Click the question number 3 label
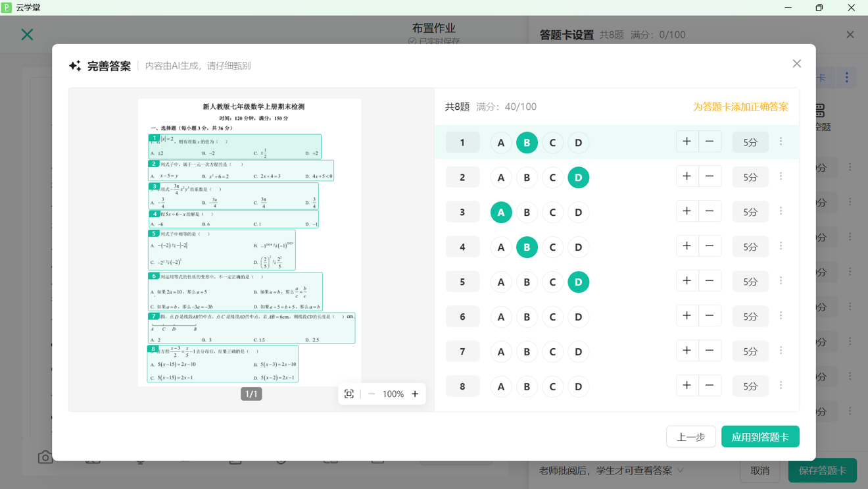This screenshot has height=489, width=868. click(462, 212)
